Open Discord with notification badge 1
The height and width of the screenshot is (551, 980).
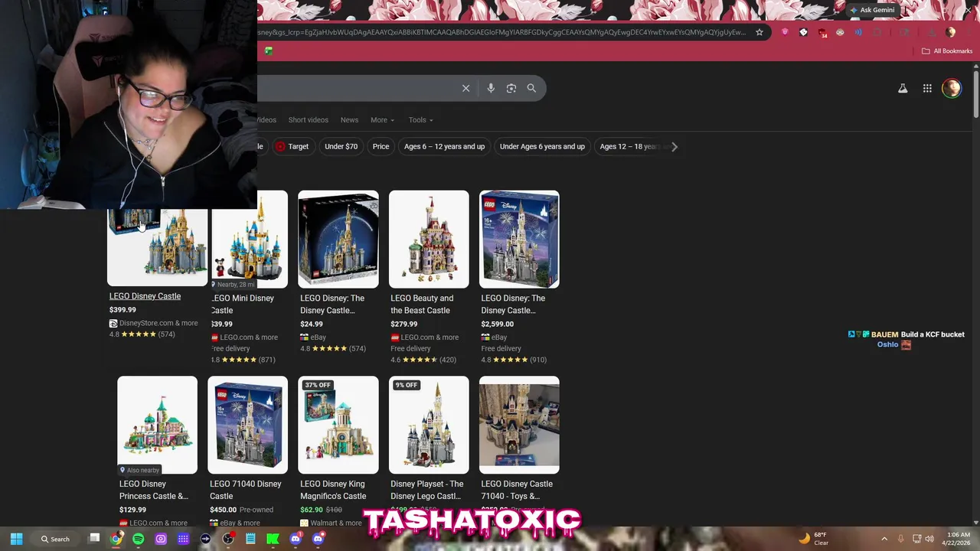[x=296, y=539]
